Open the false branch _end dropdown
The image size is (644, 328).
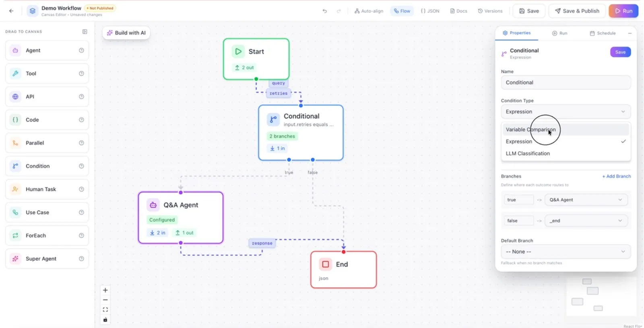pyautogui.click(x=586, y=221)
